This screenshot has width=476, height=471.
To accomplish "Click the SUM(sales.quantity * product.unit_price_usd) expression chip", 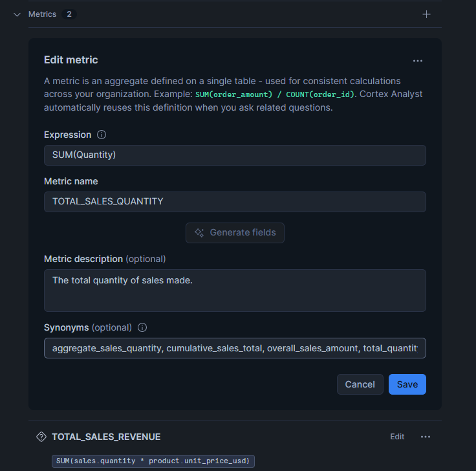I will point(154,461).
